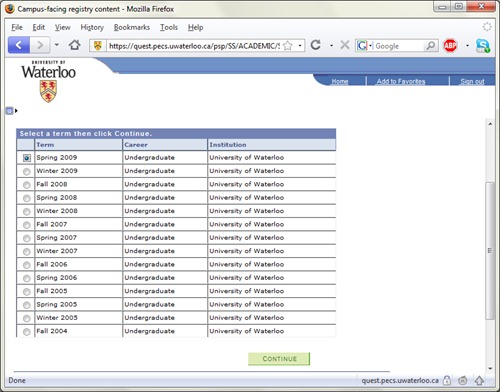The width and height of the screenshot is (500, 392).
Task: Click the page vertical scrollbar thumb
Action: [x=490, y=251]
